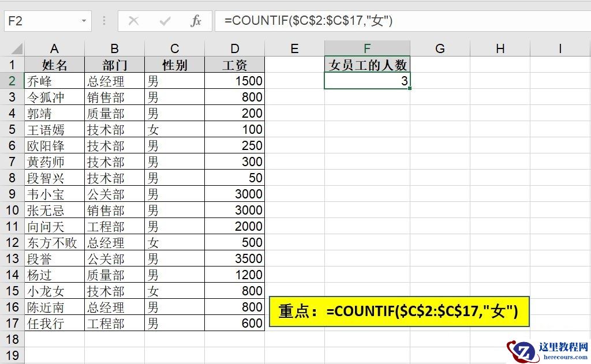Click name cell 郭靖
This screenshot has height=364, width=591.
[54, 113]
